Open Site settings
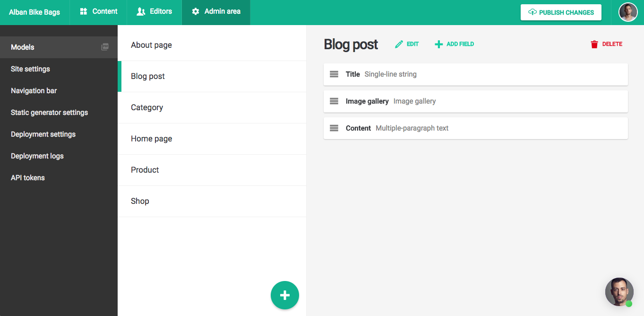This screenshot has height=316, width=644. click(59, 69)
